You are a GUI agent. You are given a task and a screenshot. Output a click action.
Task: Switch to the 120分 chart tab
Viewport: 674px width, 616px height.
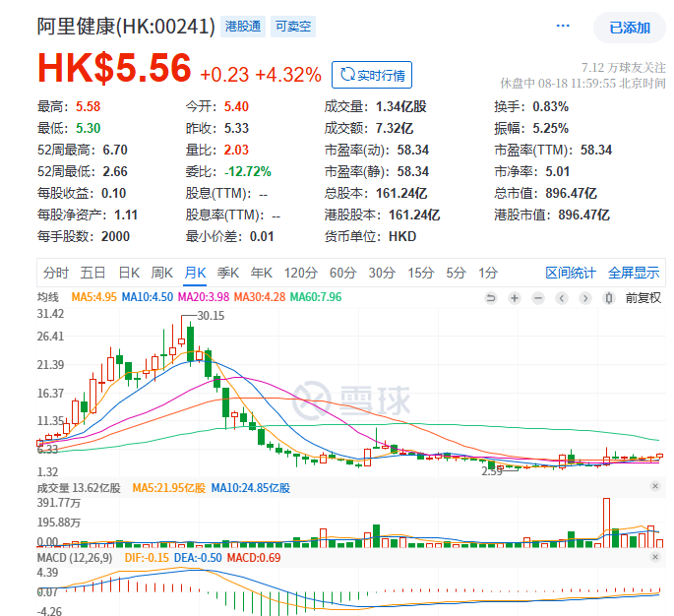pos(300,273)
